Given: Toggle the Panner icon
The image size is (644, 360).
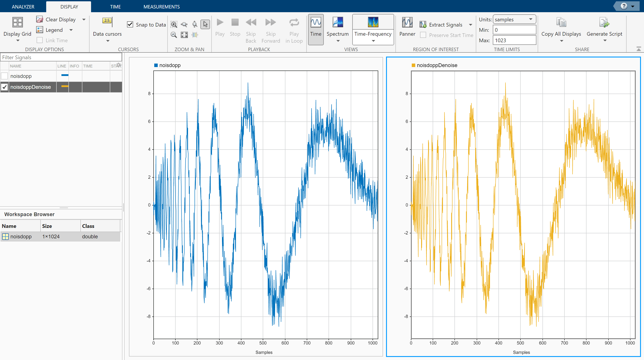Looking at the screenshot, I should coord(407,22).
